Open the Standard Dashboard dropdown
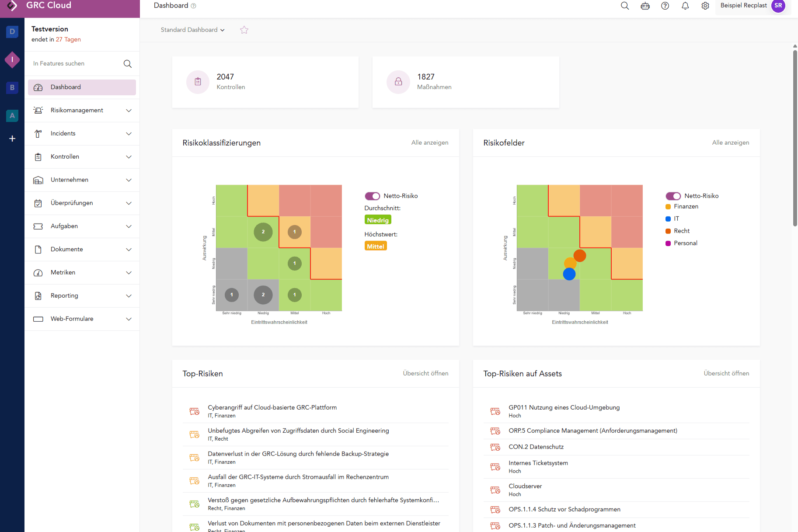Screen dimensions: 798x532 pyautogui.click(x=192, y=30)
